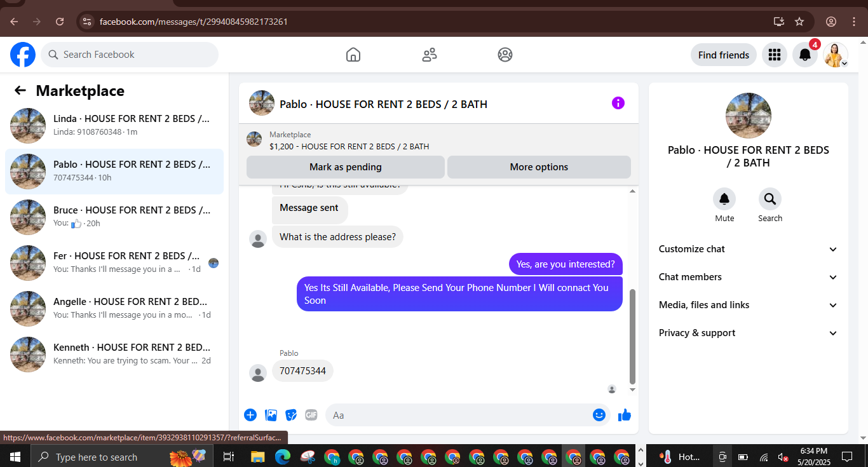The image size is (868, 467).
Task: Focus the Search Facebook field
Action: point(130,55)
